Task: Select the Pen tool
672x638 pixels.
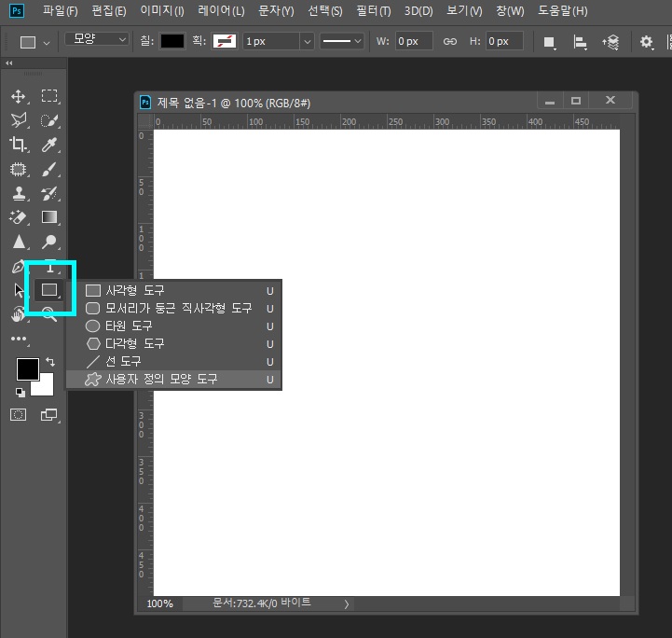Action: tap(18, 267)
